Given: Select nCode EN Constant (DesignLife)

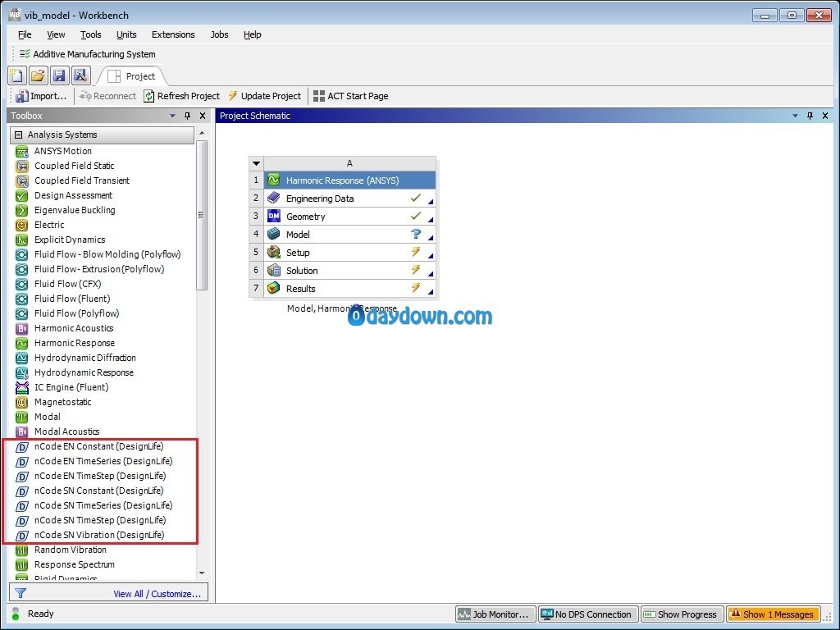Looking at the screenshot, I should [x=98, y=446].
